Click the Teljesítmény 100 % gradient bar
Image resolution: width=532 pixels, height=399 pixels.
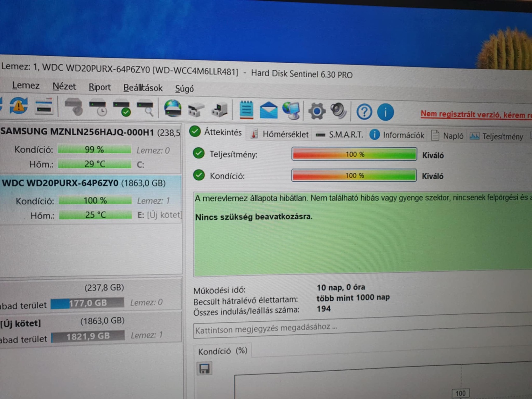coord(354,154)
